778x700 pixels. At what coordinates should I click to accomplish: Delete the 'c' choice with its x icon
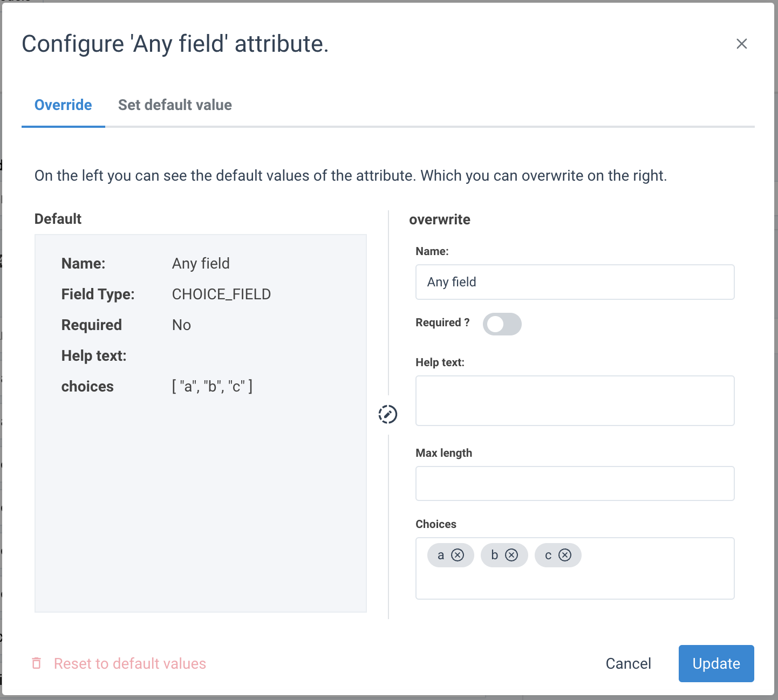pos(565,555)
